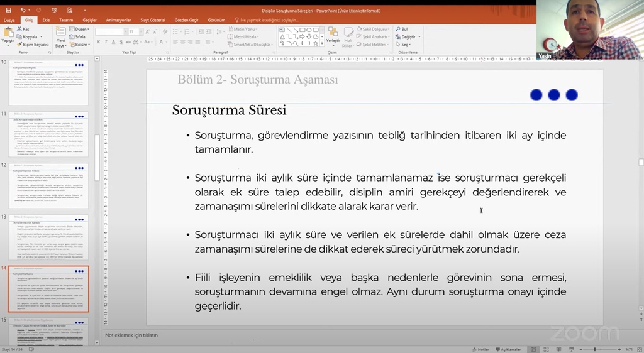
Task: Open the Tasarım design tab
Action: (x=66, y=20)
